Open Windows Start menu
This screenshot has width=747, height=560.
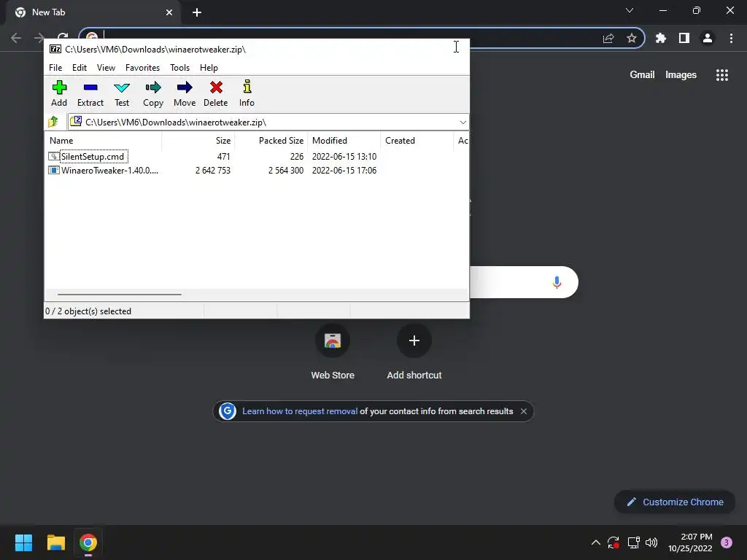(x=23, y=542)
